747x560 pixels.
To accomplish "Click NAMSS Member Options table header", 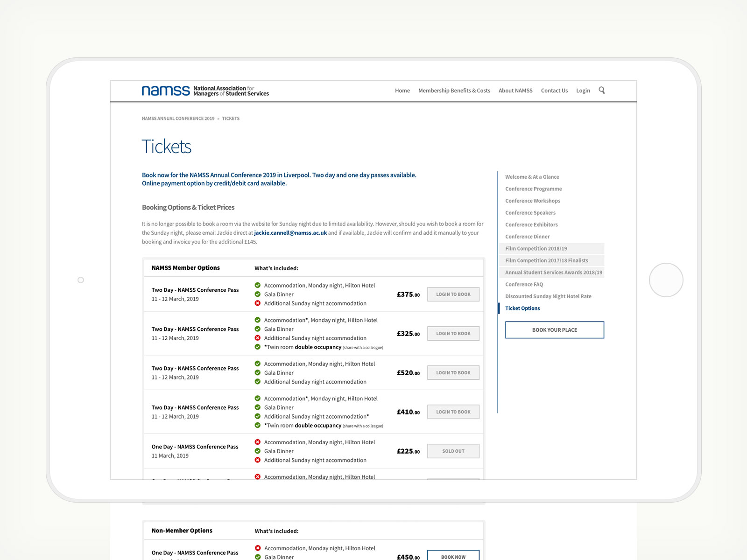I will 185,268.
